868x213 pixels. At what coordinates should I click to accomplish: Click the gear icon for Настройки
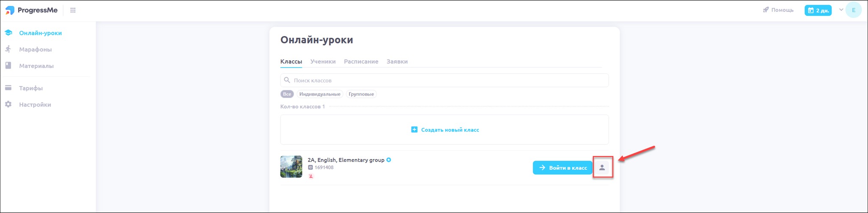pos(8,104)
